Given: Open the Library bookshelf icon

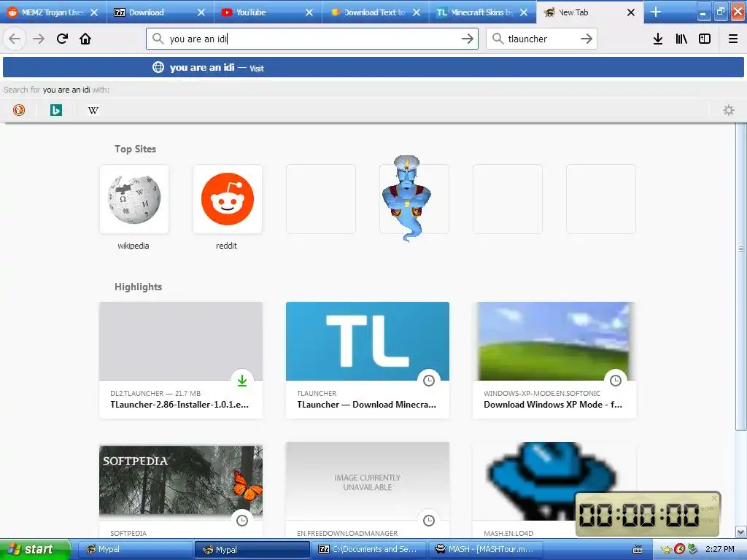Looking at the screenshot, I should pyautogui.click(x=681, y=39).
